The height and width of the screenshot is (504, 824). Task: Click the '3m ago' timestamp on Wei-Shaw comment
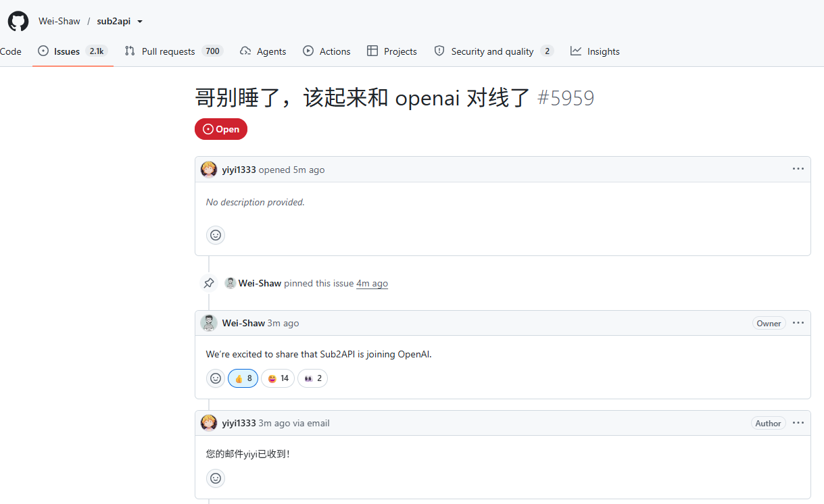(x=283, y=323)
